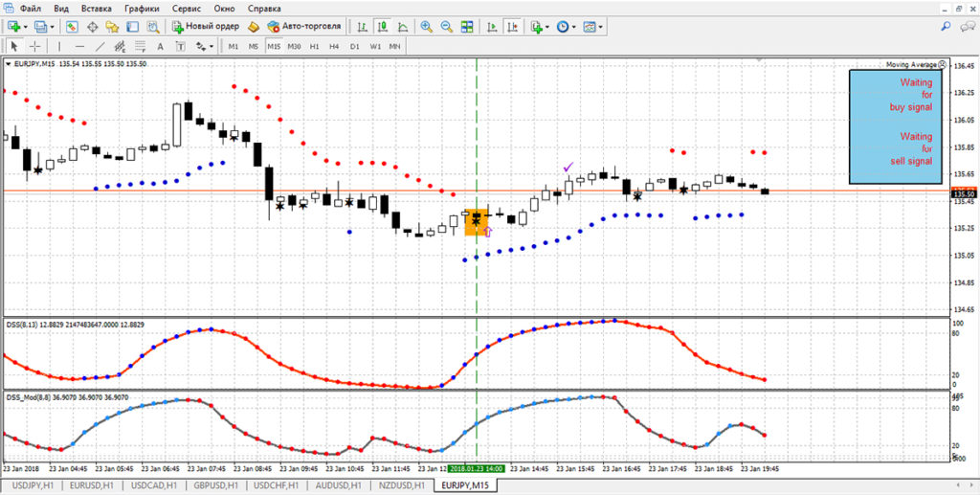Toggle Авто-торговля auto trading

(303, 27)
